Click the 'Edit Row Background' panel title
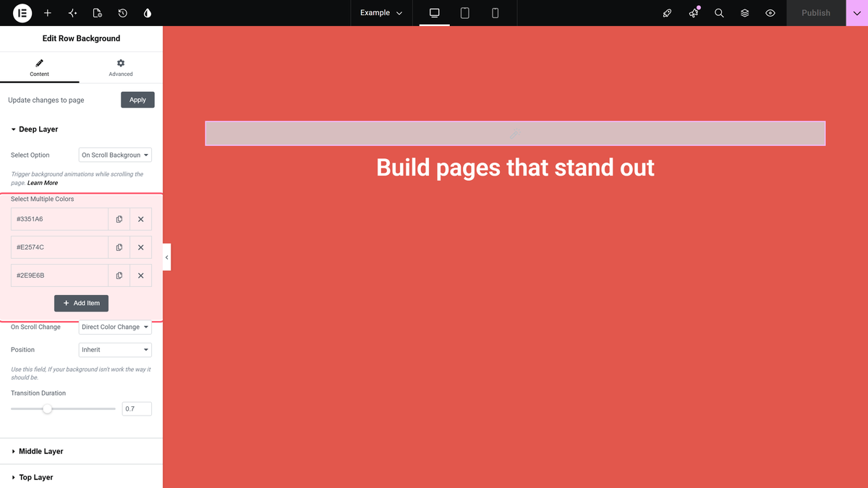 coord(82,38)
